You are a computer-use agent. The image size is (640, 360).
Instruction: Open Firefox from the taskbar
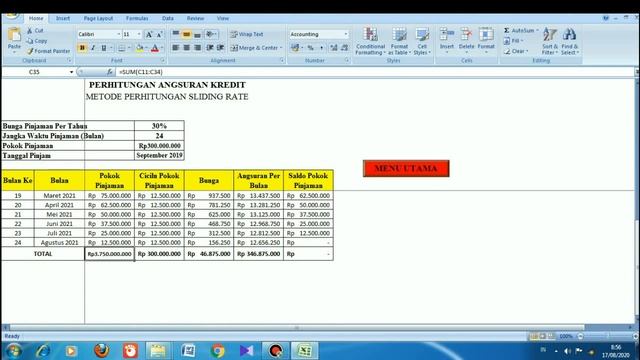[x=101, y=351]
